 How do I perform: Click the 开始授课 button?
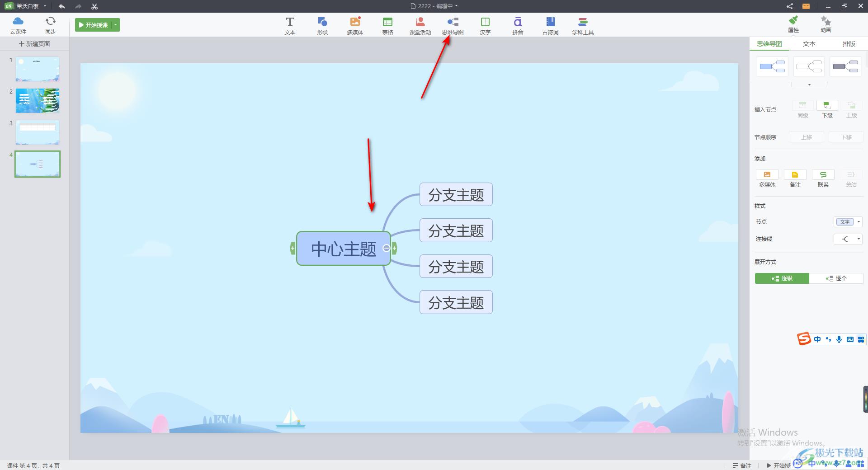[x=93, y=25]
